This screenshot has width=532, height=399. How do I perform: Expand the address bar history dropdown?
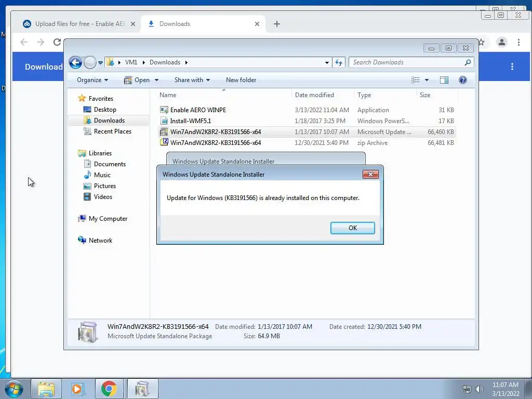click(327, 63)
